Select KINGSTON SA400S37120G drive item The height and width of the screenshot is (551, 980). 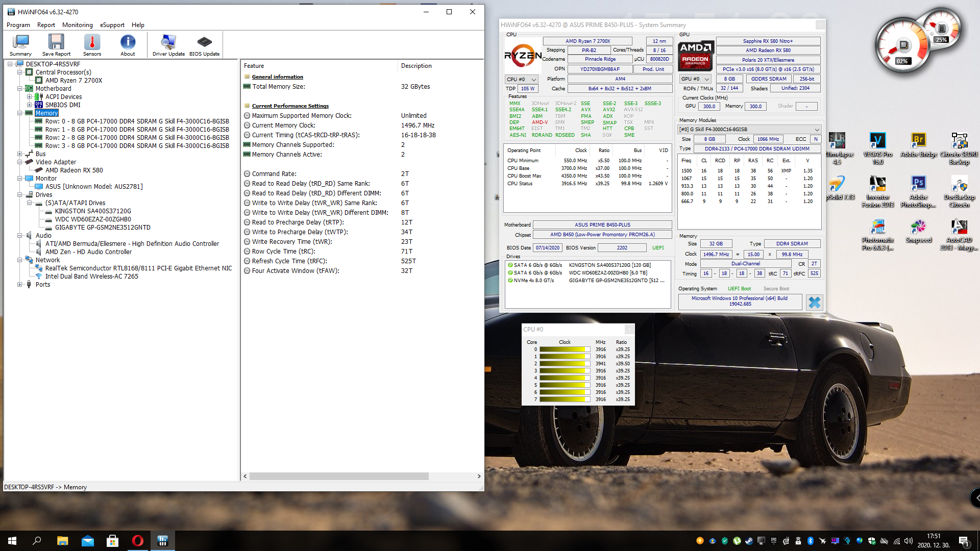click(x=93, y=211)
